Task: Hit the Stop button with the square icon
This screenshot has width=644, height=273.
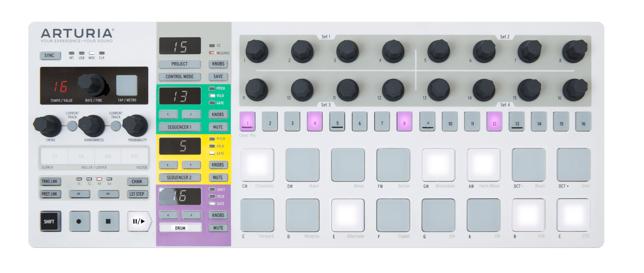Action: (108, 221)
